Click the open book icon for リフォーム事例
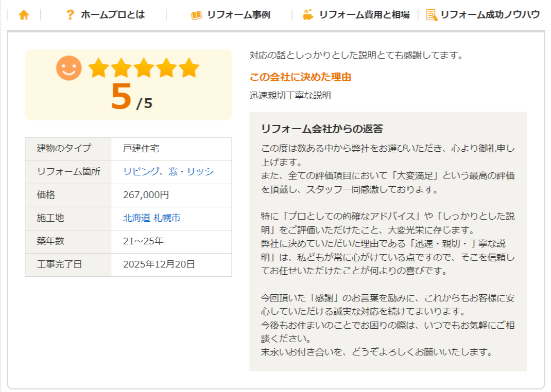This screenshot has width=551, height=392. [x=196, y=15]
